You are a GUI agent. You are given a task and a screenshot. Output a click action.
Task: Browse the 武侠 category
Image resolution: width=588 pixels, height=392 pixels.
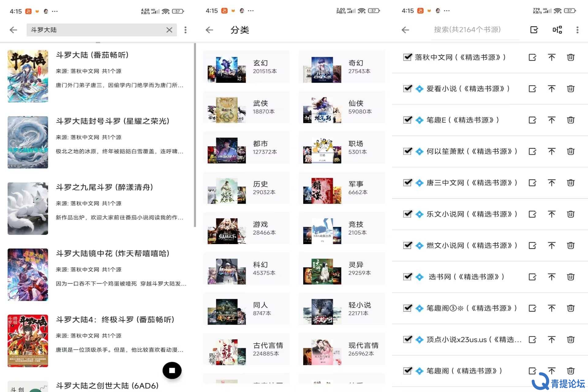[x=246, y=107]
